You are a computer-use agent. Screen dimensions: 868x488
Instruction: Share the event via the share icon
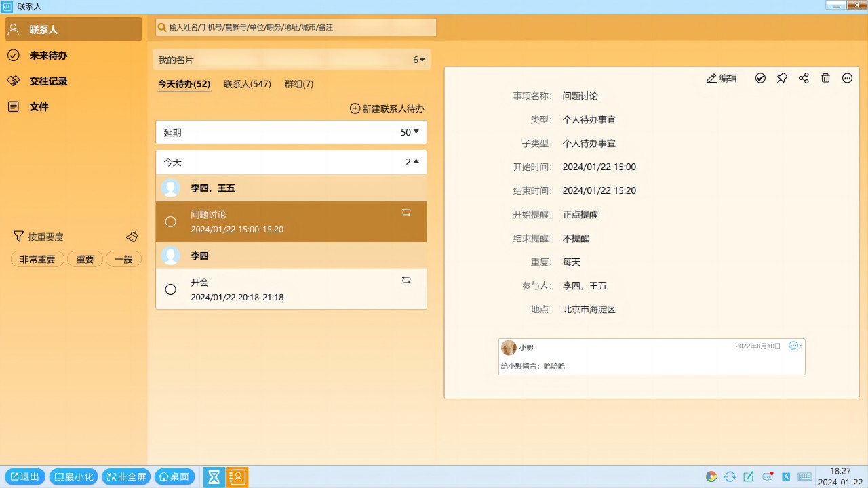804,78
